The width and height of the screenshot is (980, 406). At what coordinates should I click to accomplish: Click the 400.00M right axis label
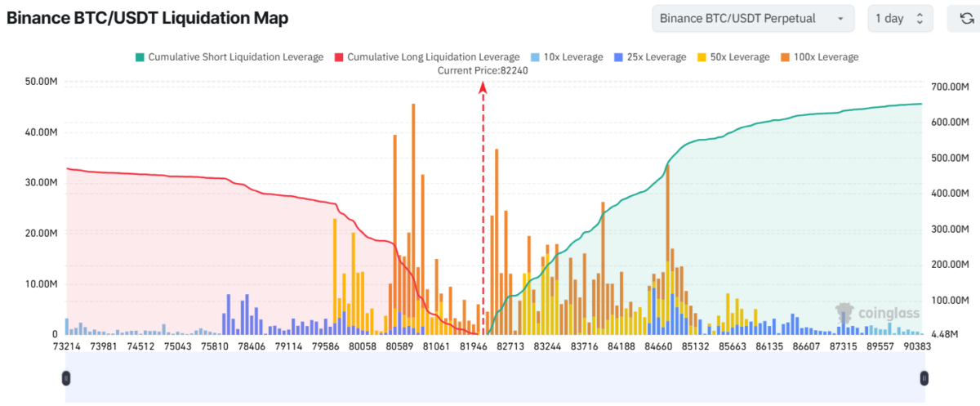pyautogui.click(x=949, y=194)
